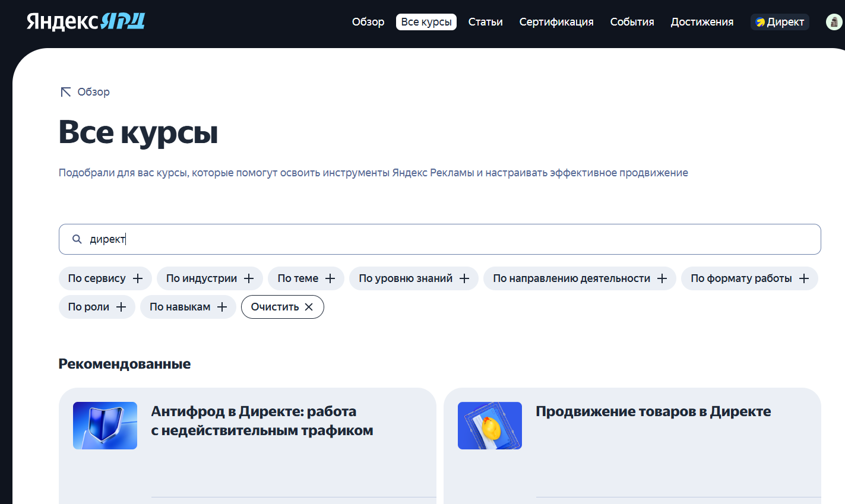Expand По направлению деятельности filter

click(580, 278)
